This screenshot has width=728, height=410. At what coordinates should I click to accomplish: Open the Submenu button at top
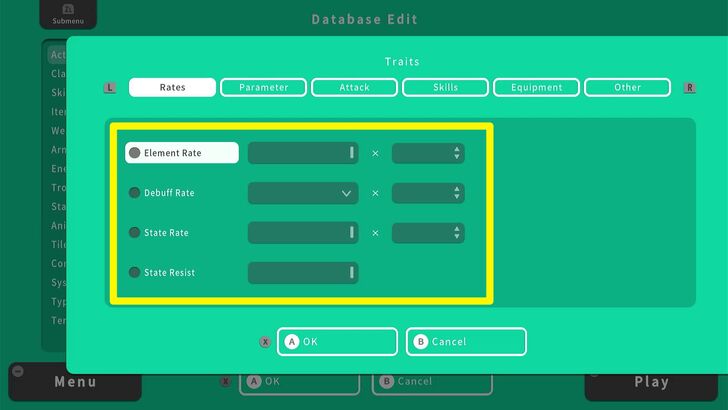68,14
